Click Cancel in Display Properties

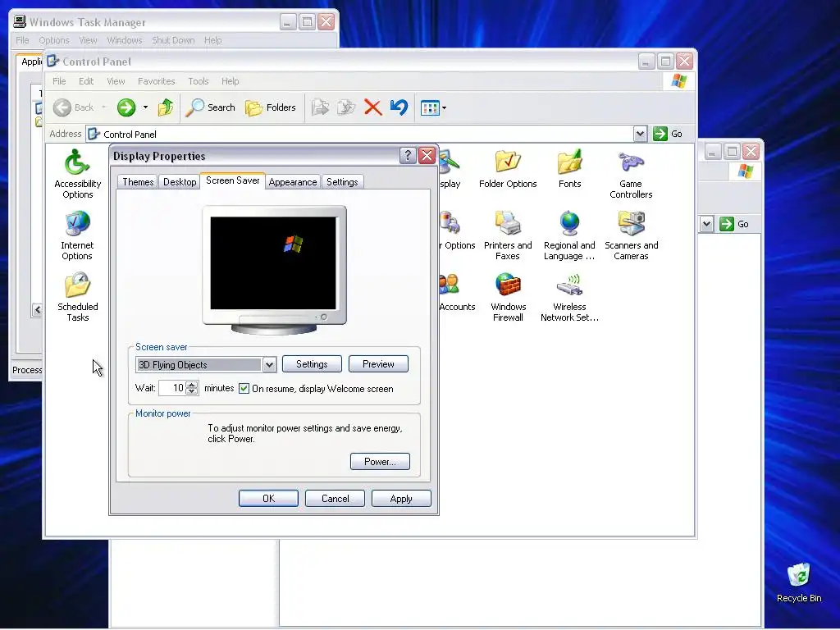click(335, 499)
